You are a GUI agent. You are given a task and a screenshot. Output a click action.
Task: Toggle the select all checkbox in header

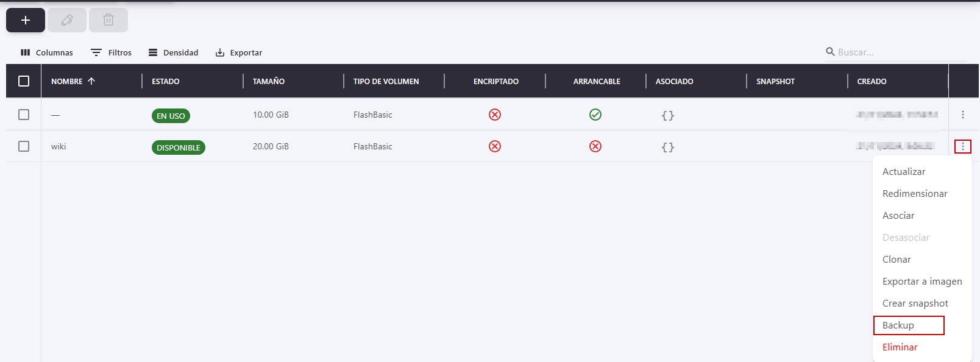[24, 81]
